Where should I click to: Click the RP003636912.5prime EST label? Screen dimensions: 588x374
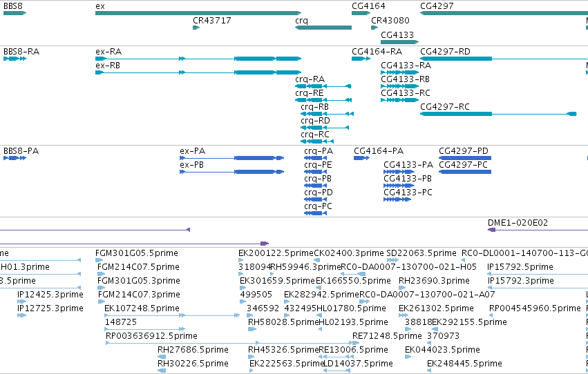point(151,336)
